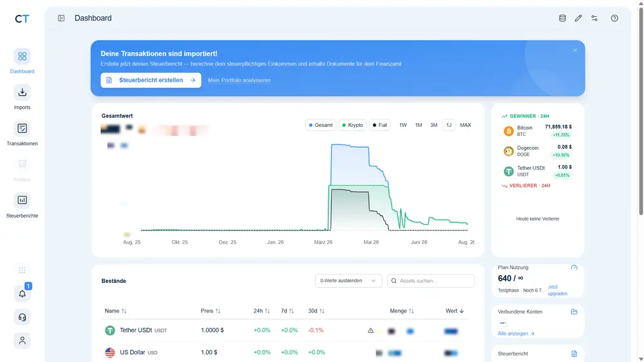Viewport: 644px width, 362px height.
Task: Open the settings sliders icon
Action: coord(594,18)
